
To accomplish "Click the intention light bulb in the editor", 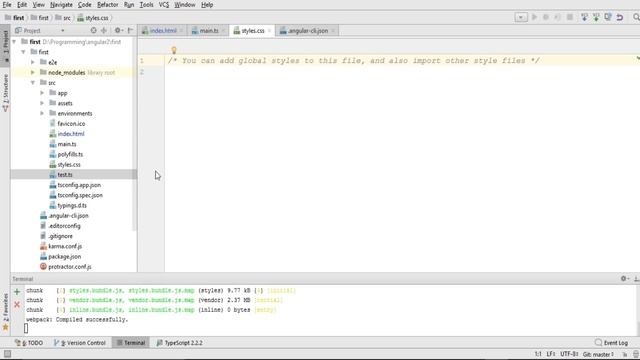I will (174, 50).
